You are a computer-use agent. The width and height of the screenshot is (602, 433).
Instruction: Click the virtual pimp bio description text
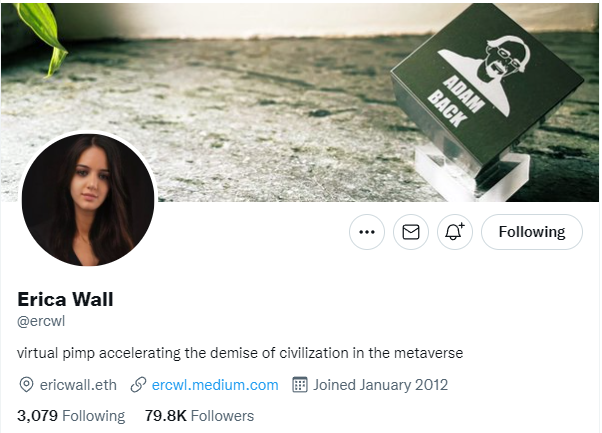[240, 353]
